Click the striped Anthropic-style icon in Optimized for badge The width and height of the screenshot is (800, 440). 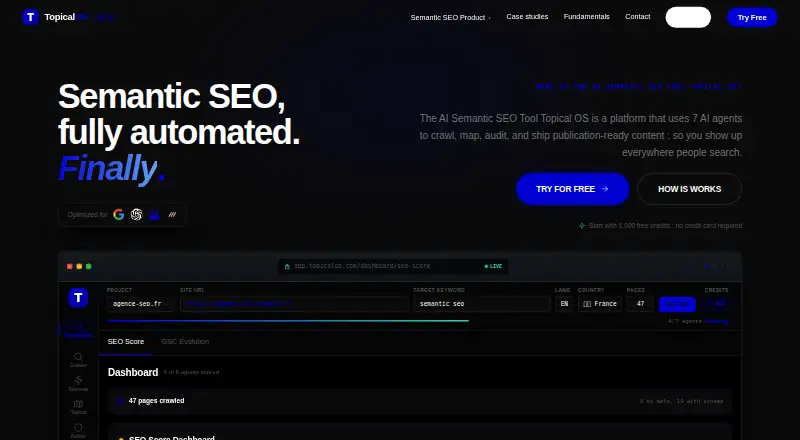click(x=172, y=215)
